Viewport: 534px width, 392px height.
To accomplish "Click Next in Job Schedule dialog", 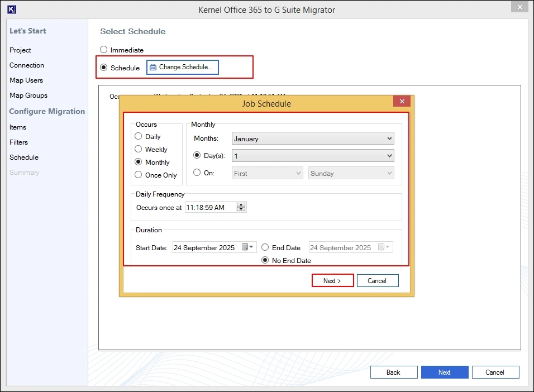I will coord(332,281).
